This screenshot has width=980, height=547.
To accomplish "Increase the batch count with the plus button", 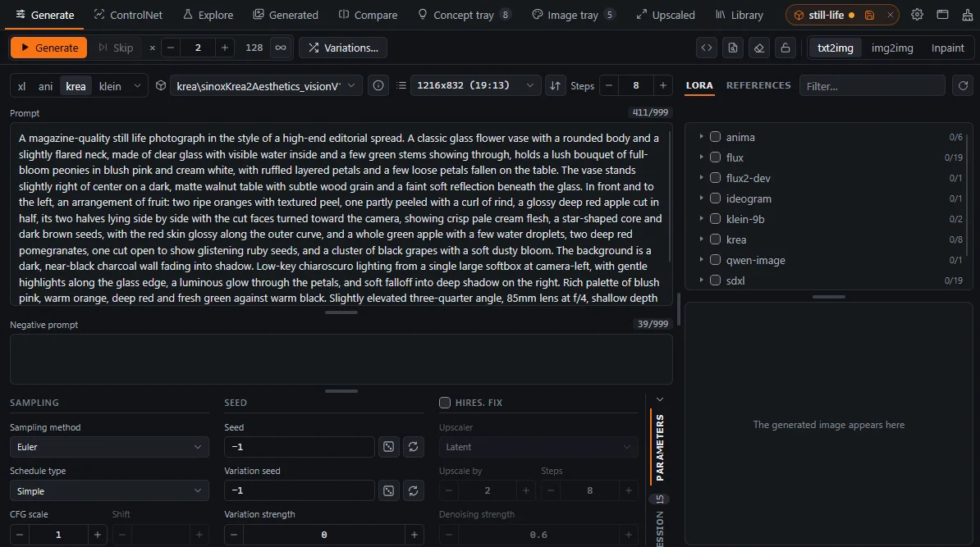I will click(224, 48).
